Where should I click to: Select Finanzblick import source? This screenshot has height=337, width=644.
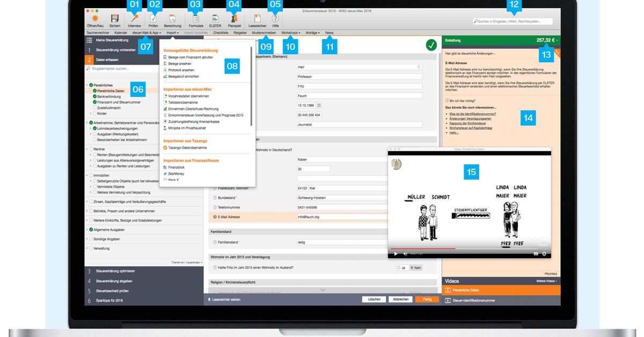pyautogui.click(x=176, y=167)
